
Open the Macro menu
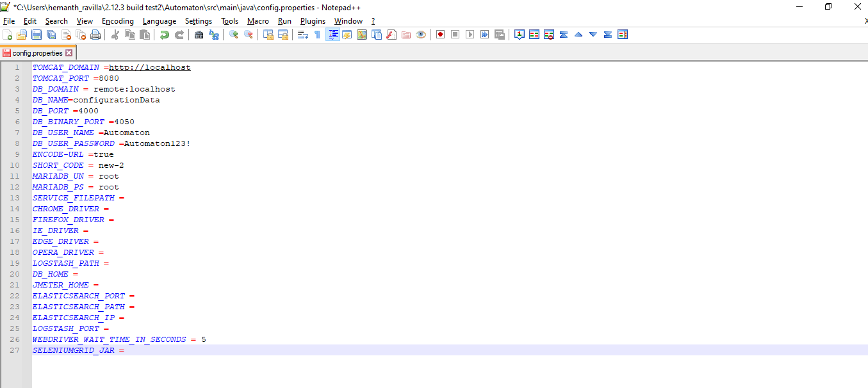tap(258, 21)
